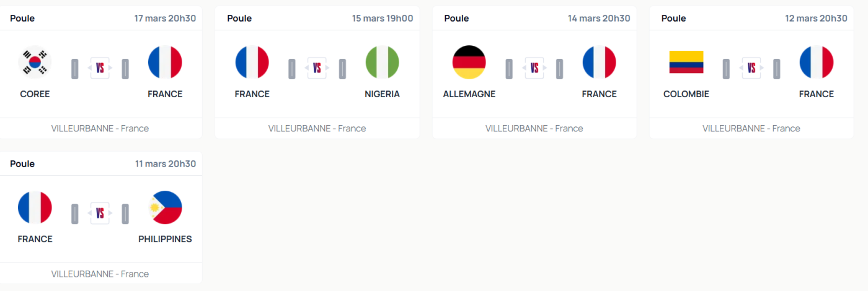Click the Korea flag in the 17 mars match
This screenshot has height=291, width=868.
coord(35,62)
